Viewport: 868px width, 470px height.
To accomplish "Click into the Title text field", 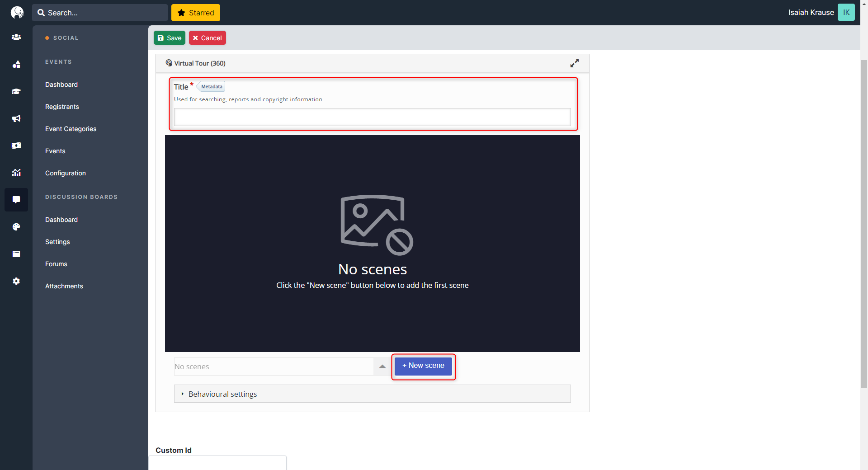I will pos(372,117).
